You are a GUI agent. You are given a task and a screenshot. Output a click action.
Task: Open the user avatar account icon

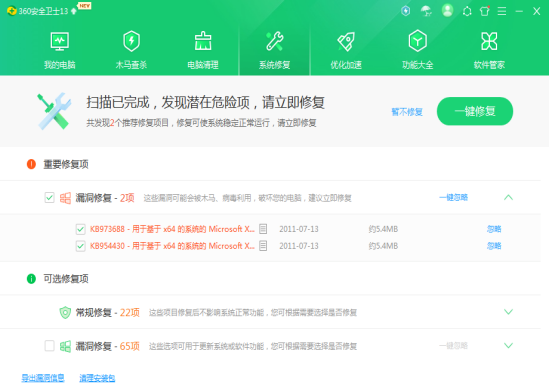447,11
